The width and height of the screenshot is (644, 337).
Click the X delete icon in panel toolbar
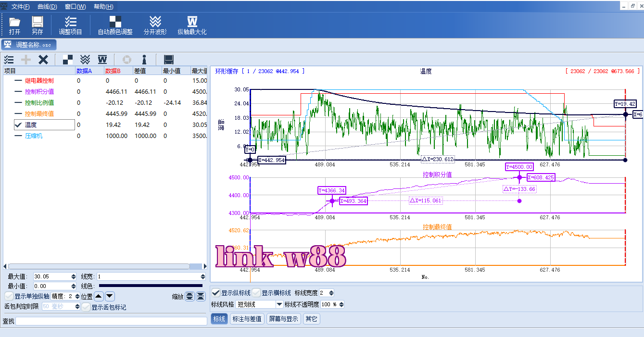43,60
